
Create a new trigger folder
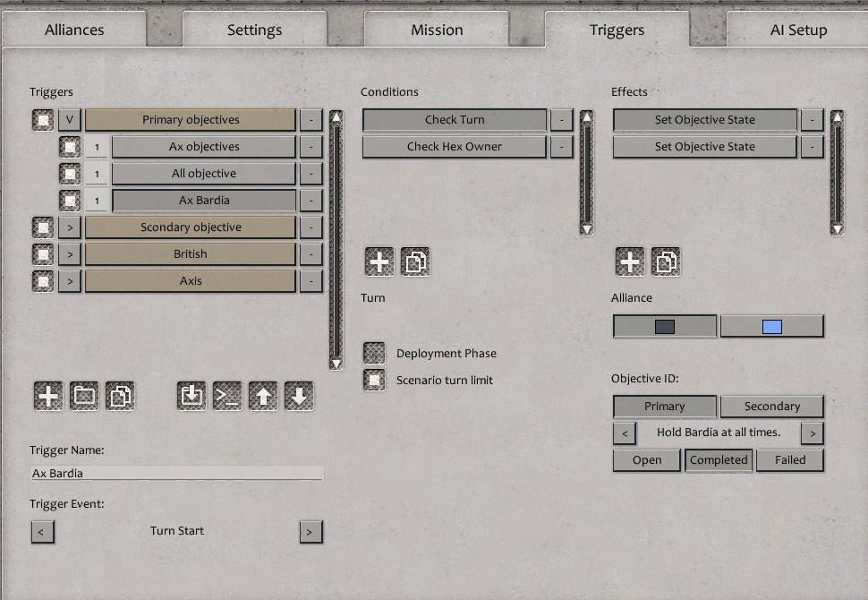pyautogui.click(x=84, y=396)
